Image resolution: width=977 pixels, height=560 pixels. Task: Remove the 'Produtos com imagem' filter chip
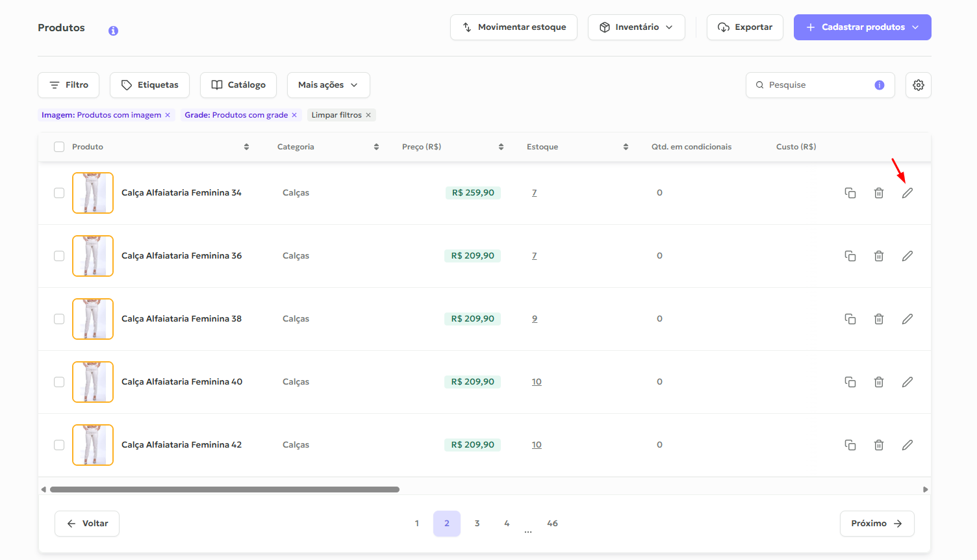pyautogui.click(x=168, y=115)
